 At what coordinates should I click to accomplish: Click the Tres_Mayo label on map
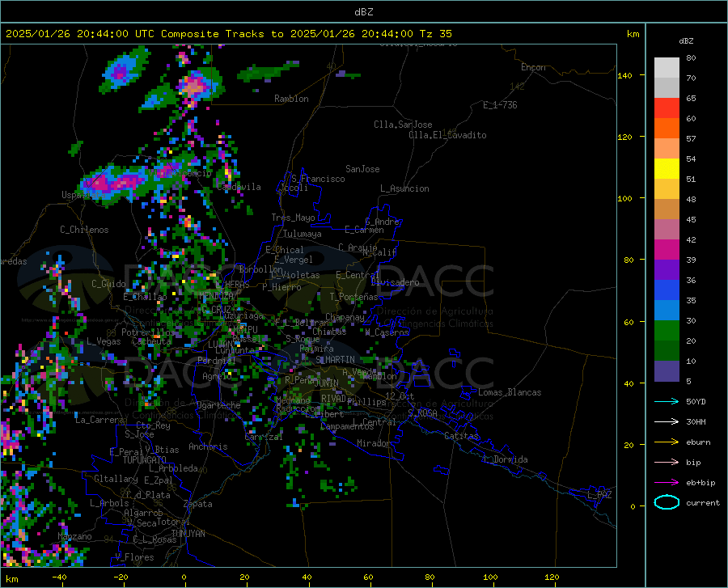pos(294,218)
